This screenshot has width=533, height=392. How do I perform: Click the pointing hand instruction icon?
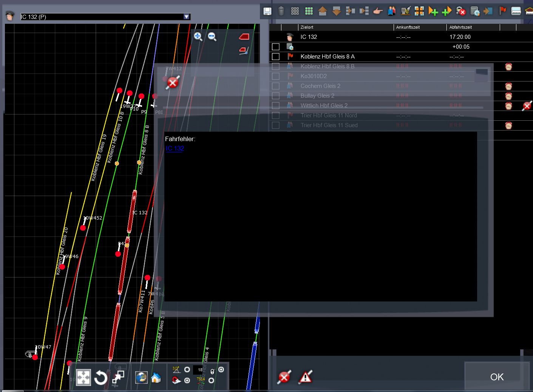[378, 11]
